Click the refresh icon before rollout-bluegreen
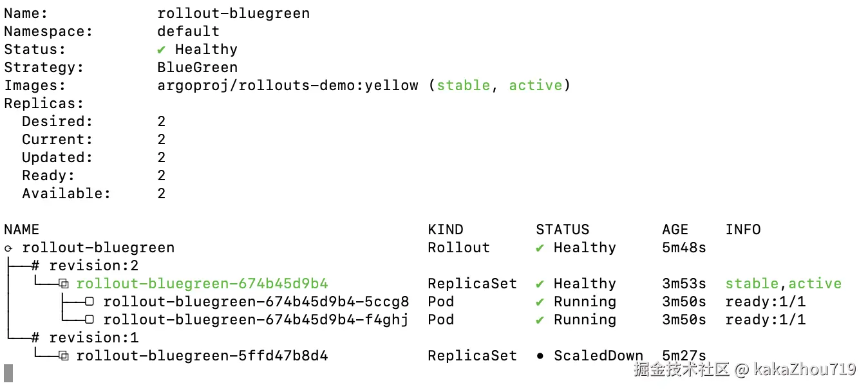This screenshot has width=868, height=390. tap(8, 248)
